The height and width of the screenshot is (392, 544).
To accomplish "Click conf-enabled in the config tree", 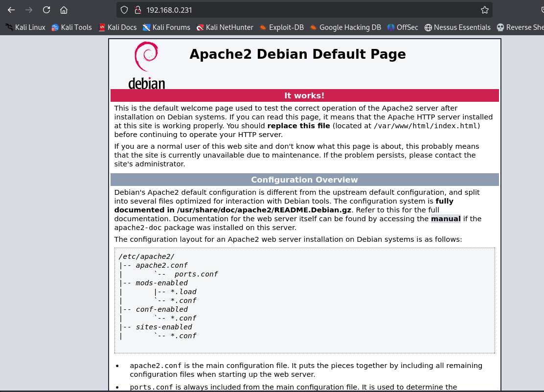I will (x=161, y=309).
